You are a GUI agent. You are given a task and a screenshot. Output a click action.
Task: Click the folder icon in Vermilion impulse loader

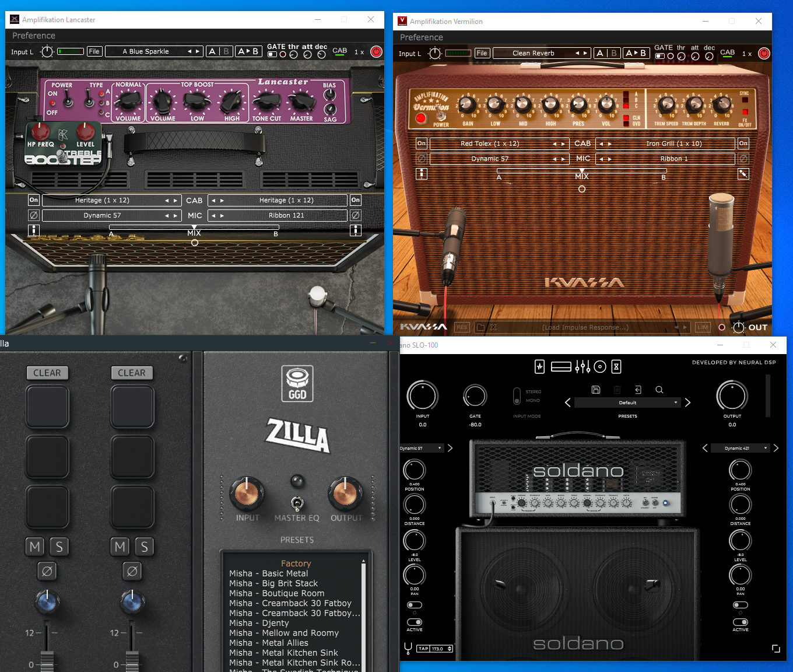coord(480,327)
